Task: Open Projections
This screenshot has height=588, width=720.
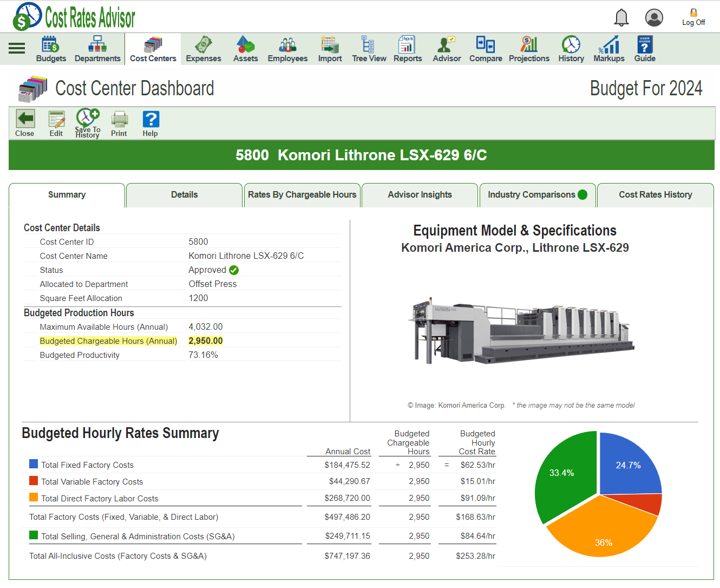Action: [529, 49]
